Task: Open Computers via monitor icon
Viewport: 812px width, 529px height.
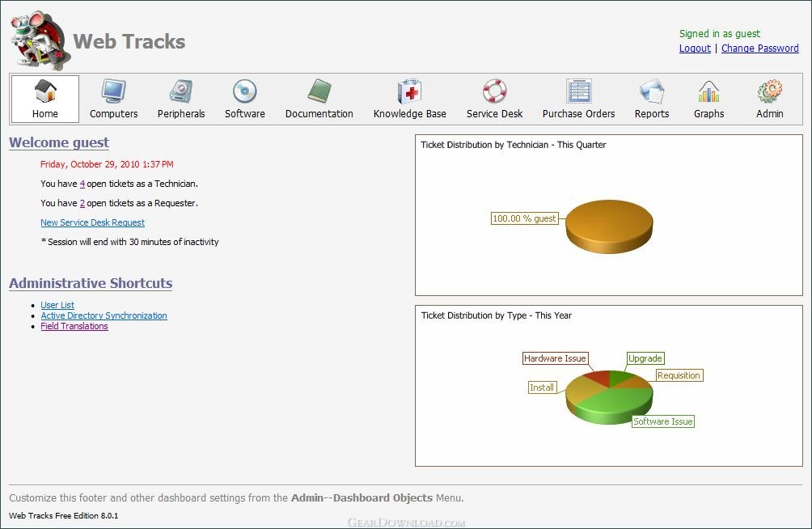Action: coord(113,91)
